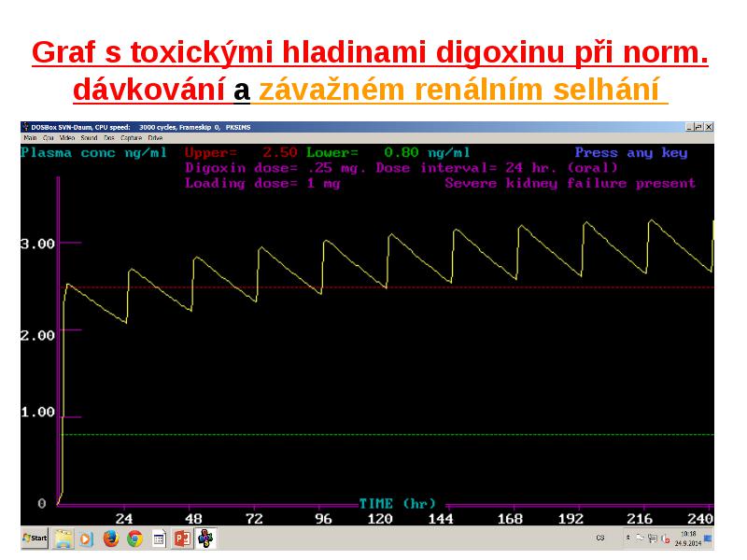Screen dimensions: 747x560
Task: Open the Main menu in DOSBox
Action: pos(30,138)
